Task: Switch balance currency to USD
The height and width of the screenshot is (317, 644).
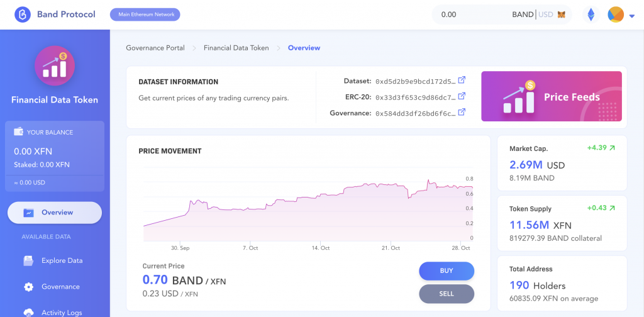Action: [545, 14]
